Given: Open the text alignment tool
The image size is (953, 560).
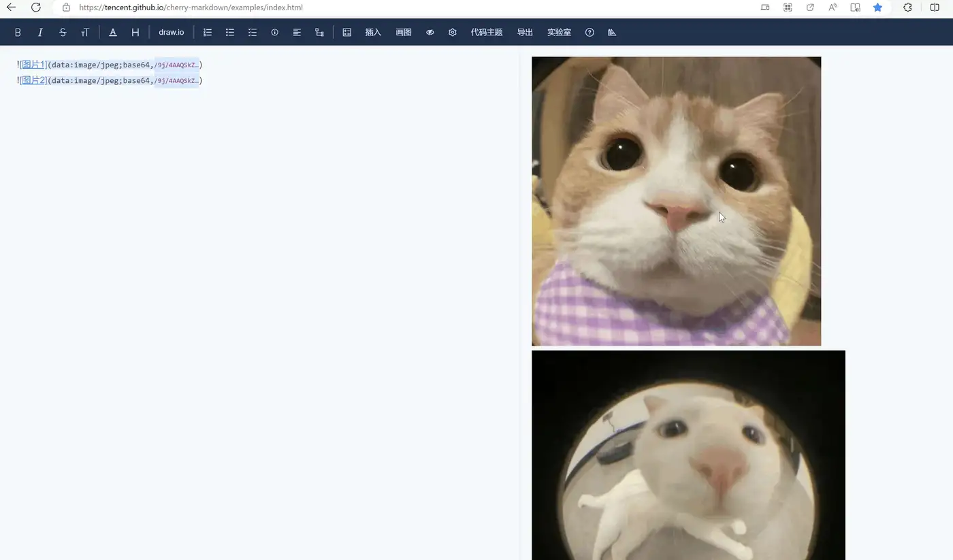Looking at the screenshot, I should [x=297, y=33].
